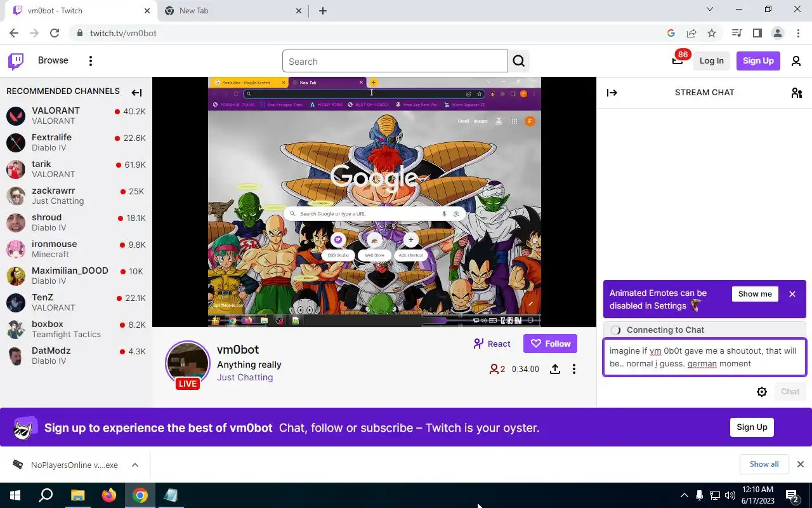Go back in browser history
The image size is (812, 508).
pos(14,33)
